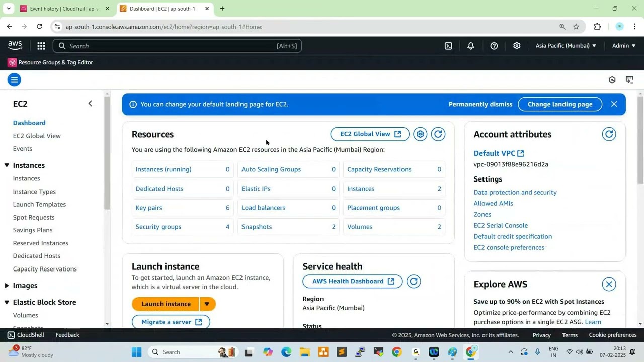Refresh Account attributes panel
Viewport: 644px width, 362px height.
click(609, 134)
